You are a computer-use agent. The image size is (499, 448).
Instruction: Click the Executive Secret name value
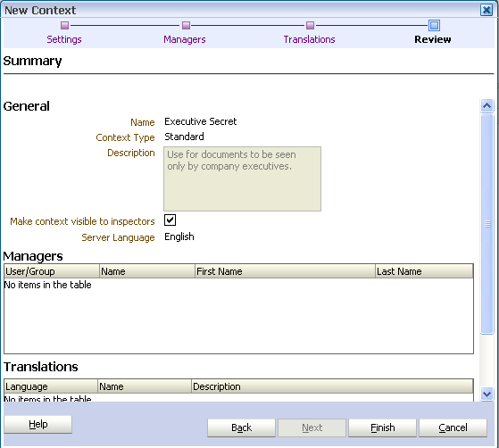[201, 121]
